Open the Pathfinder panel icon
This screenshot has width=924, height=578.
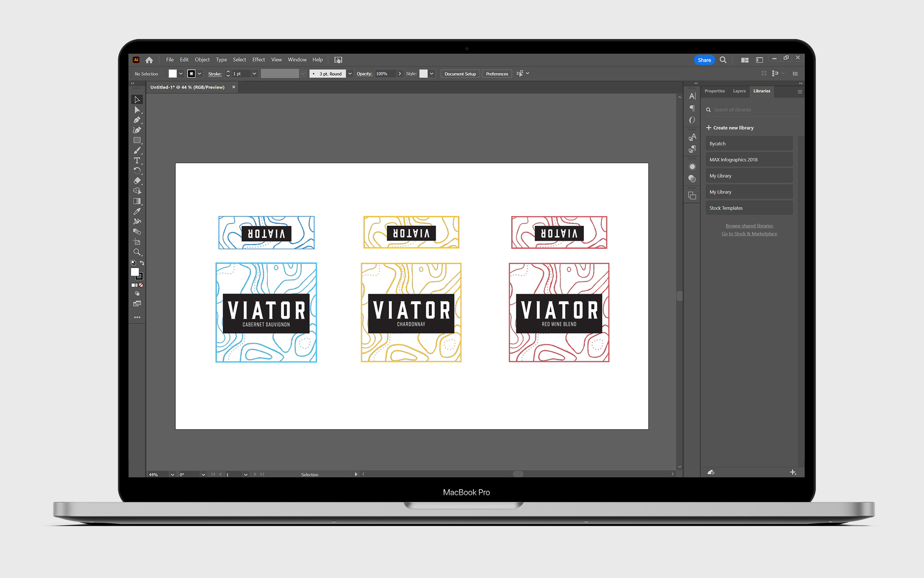coord(692,196)
